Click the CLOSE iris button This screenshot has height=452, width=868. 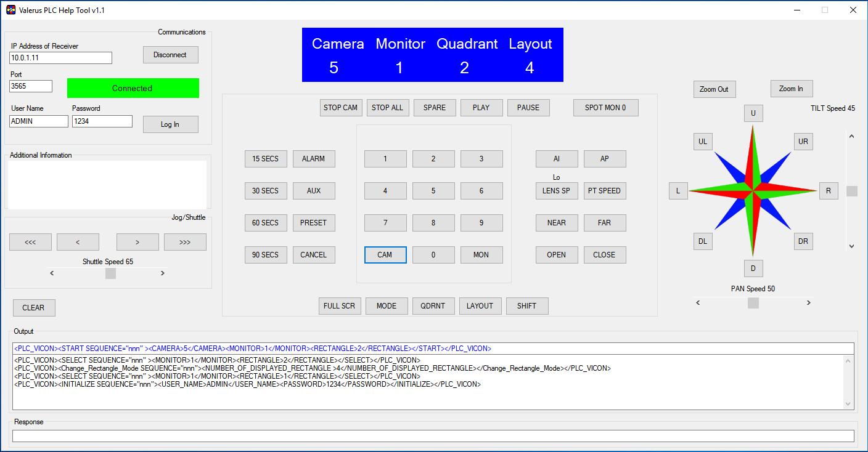[x=605, y=255]
